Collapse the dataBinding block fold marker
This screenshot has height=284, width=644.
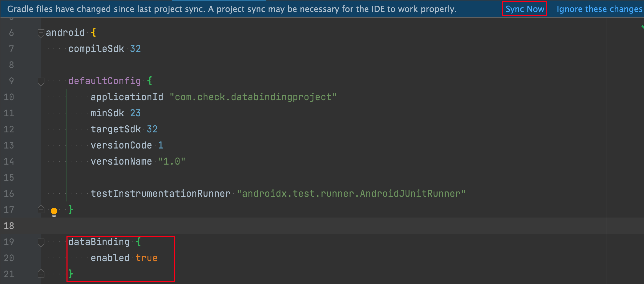coord(41,242)
